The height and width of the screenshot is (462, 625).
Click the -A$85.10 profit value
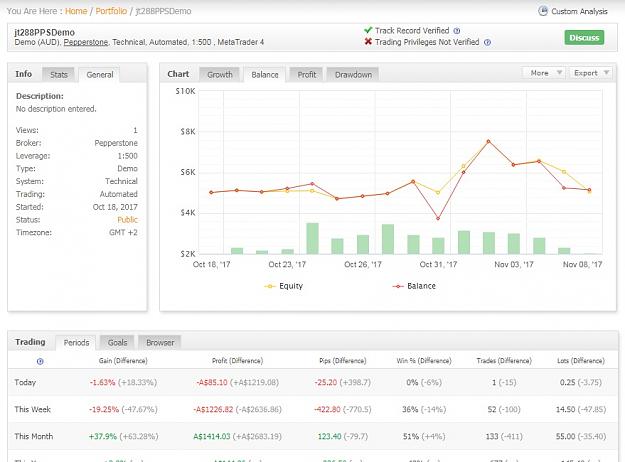(212, 382)
